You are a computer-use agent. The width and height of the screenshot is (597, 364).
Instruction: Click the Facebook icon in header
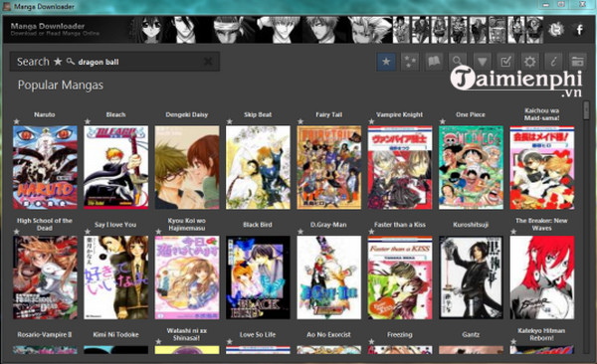(579, 29)
